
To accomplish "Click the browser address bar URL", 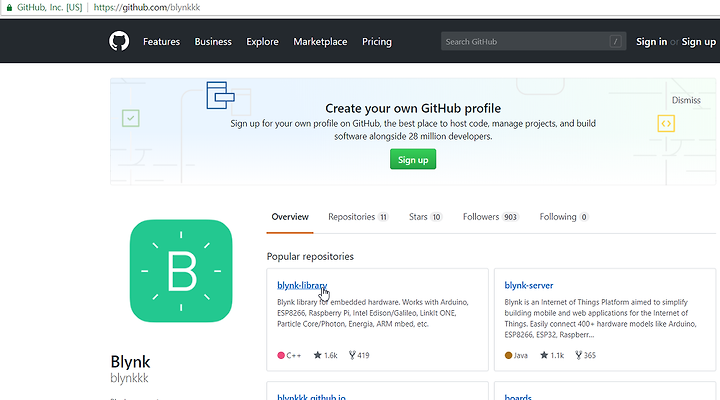I will tap(146, 8).
